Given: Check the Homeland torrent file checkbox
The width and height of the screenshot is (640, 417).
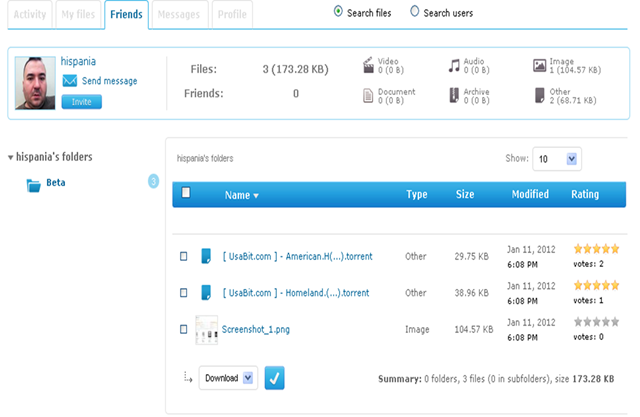Looking at the screenshot, I should click(x=184, y=293).
